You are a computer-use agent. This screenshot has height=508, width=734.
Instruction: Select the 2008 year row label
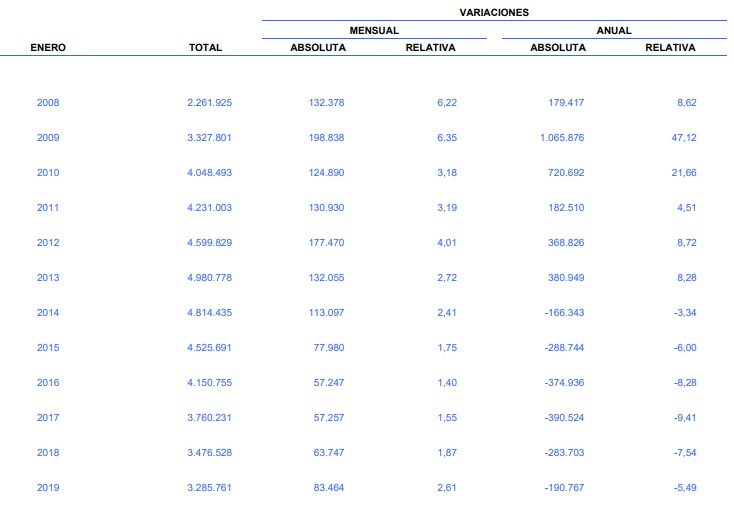[x=48, y=103]
